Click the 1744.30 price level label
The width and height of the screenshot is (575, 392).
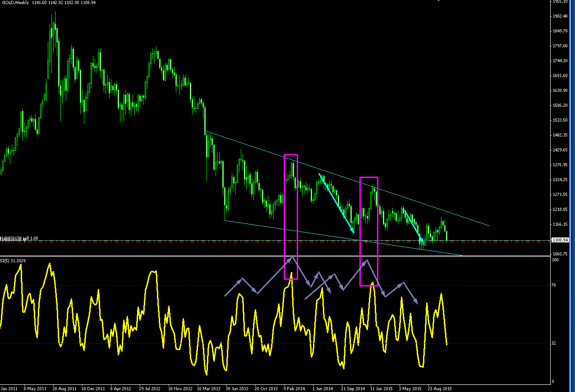tap(560, 60)
